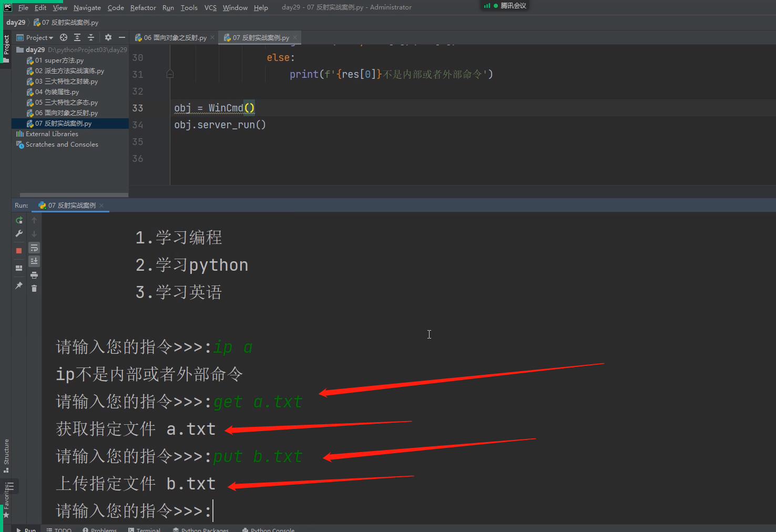Click the 腾讯会议 meeting indicator
Viewport: 776px width, 532px height.
[x=505, y=6]
